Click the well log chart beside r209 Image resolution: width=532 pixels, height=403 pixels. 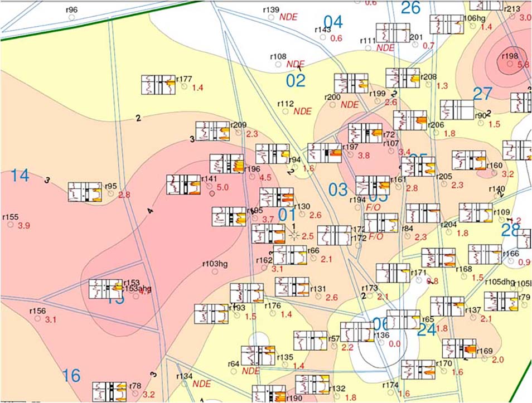point(212,131)
